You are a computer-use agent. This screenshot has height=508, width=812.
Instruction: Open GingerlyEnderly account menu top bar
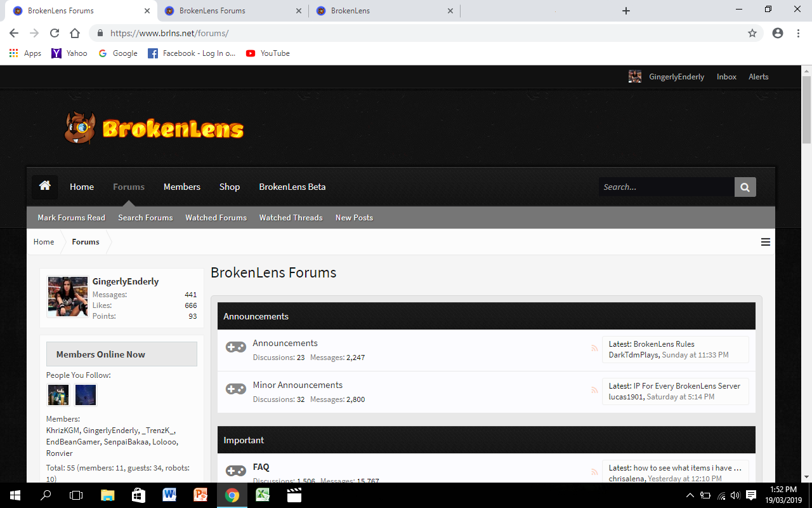667,77
